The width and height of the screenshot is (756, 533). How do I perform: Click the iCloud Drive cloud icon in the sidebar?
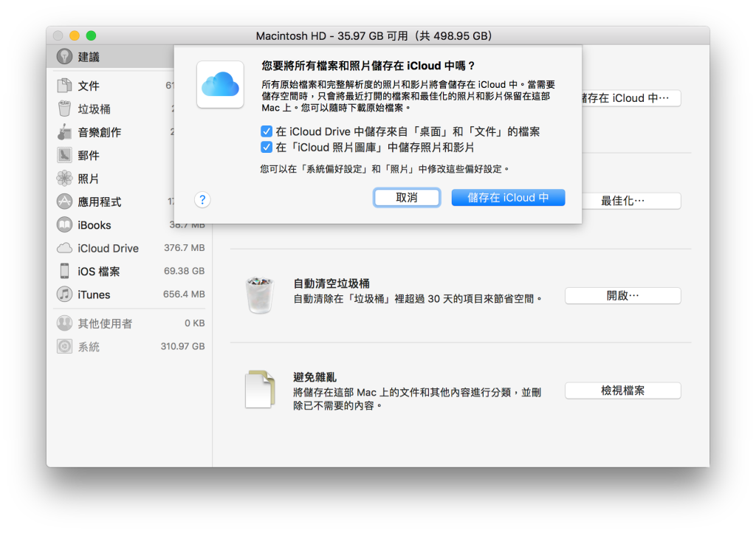pos(64,248)
